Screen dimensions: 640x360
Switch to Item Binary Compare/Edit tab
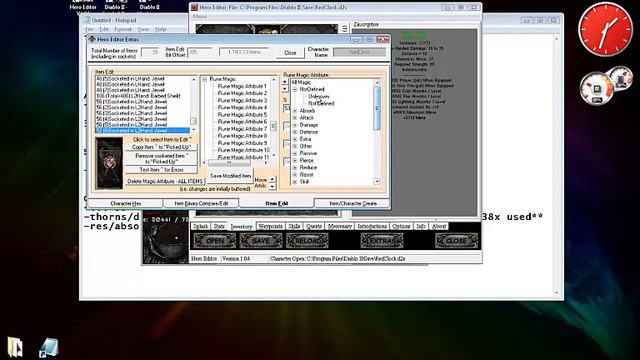pyautogui.click(x=201, y=203)
